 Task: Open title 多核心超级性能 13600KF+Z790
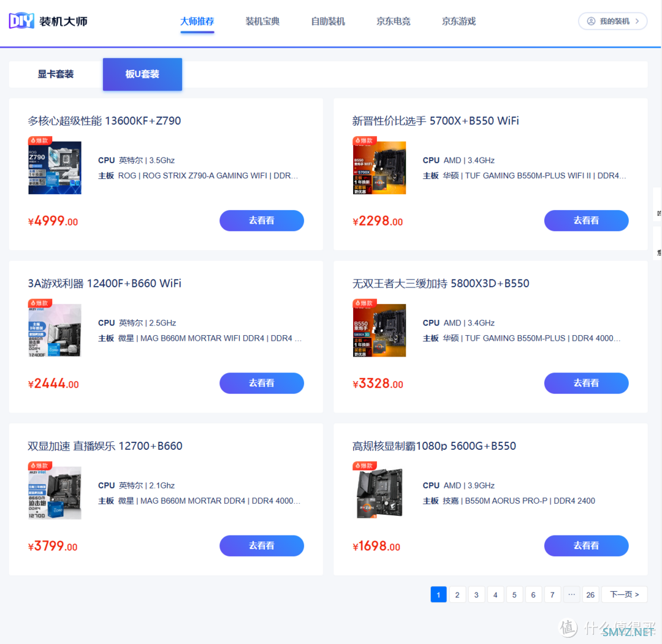[x=104, y=121]
